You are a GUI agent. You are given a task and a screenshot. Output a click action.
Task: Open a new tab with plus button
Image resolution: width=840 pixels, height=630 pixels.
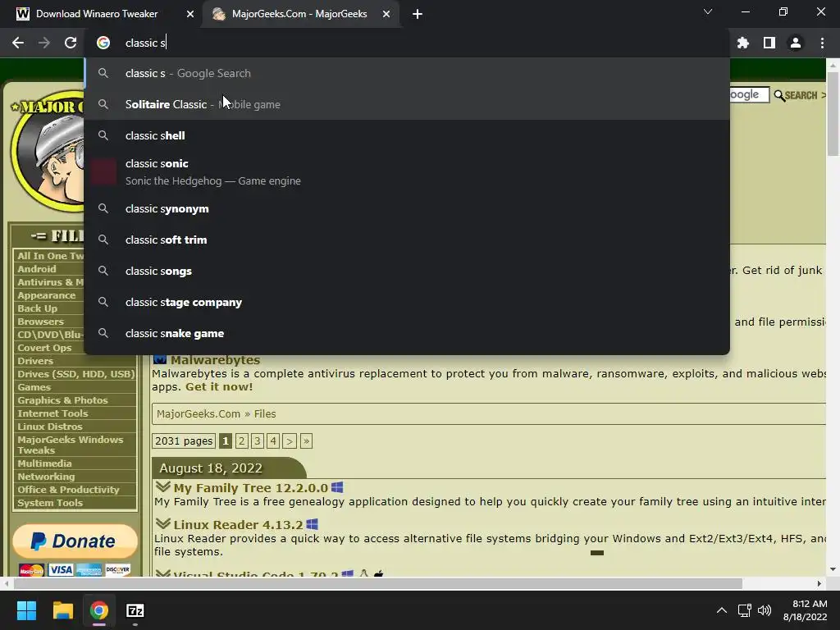pos(418,14)
